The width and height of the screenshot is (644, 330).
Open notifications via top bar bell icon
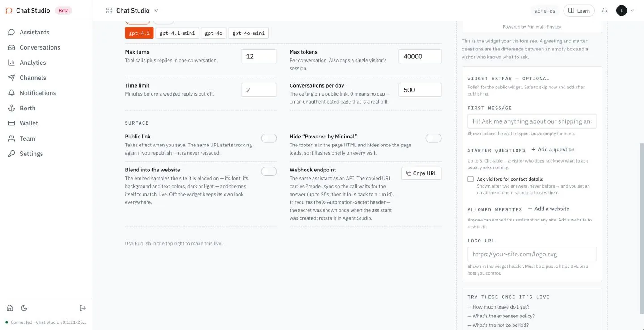[605, 11]
